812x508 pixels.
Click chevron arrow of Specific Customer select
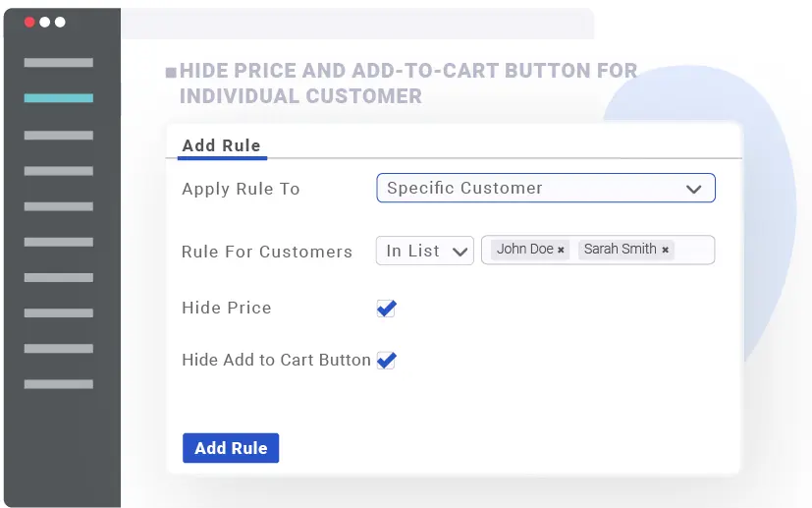(693, 189)
